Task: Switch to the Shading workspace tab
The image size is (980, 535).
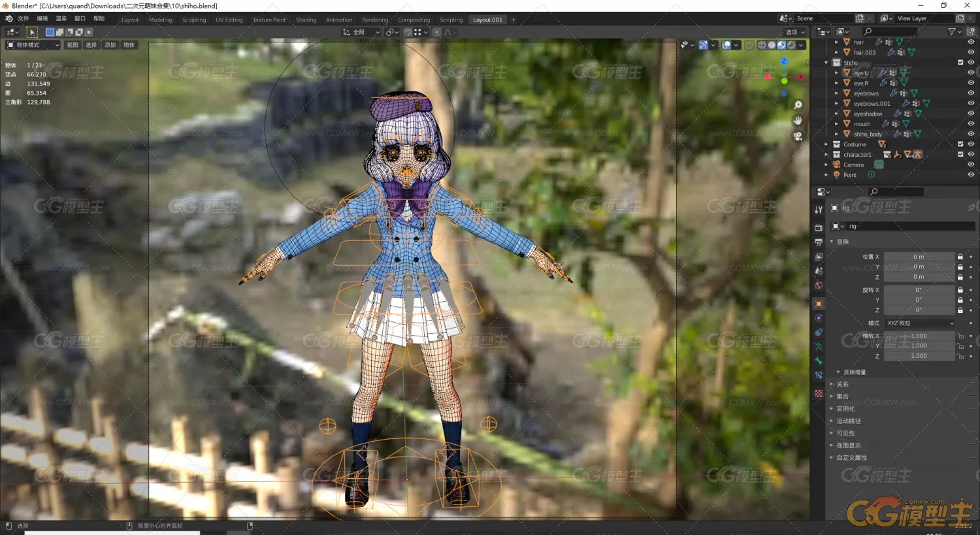Action: 306,20
